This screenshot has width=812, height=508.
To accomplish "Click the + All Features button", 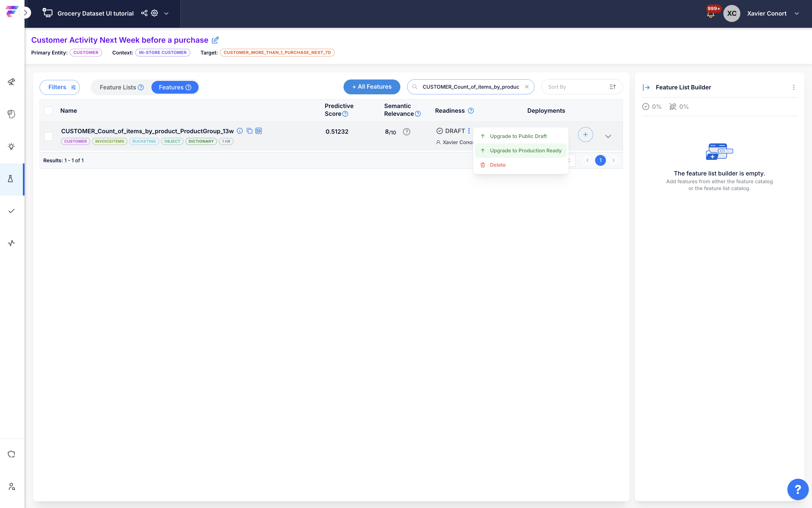I will pos(372,87).
